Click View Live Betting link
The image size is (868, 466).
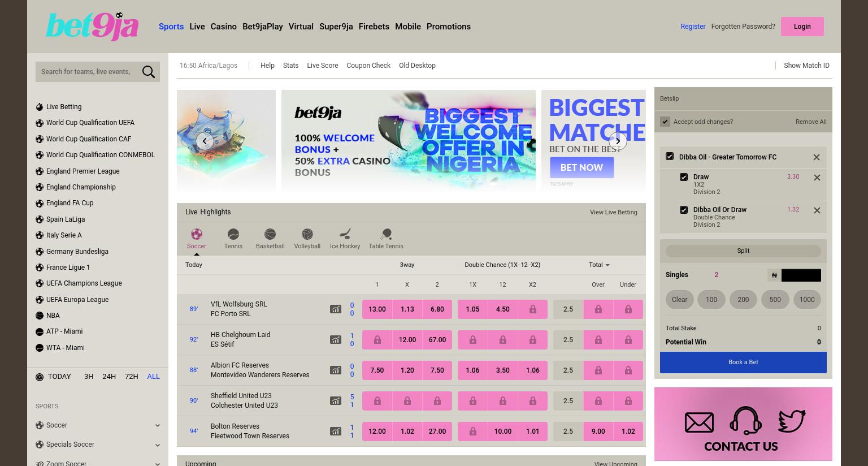[x=614, y=212]
